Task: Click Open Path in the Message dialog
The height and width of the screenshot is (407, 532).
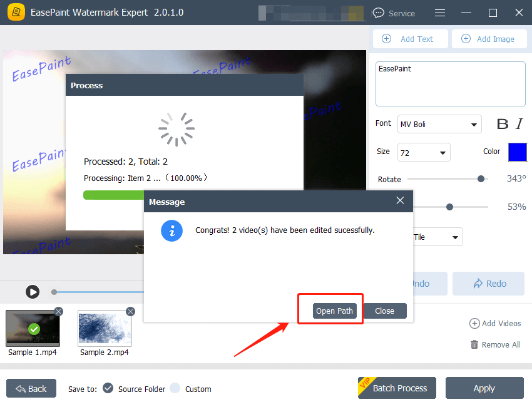Action: [x=334, y=311]
